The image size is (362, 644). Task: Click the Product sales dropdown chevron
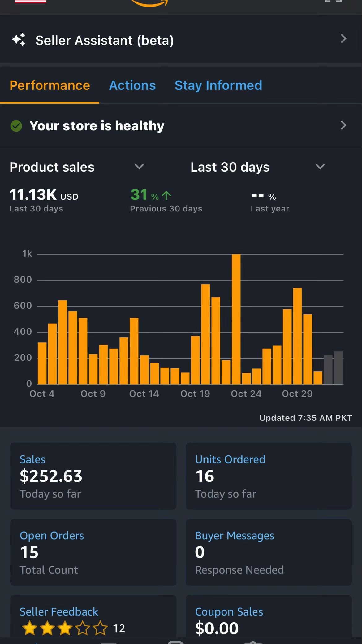(x=139, y=167)
